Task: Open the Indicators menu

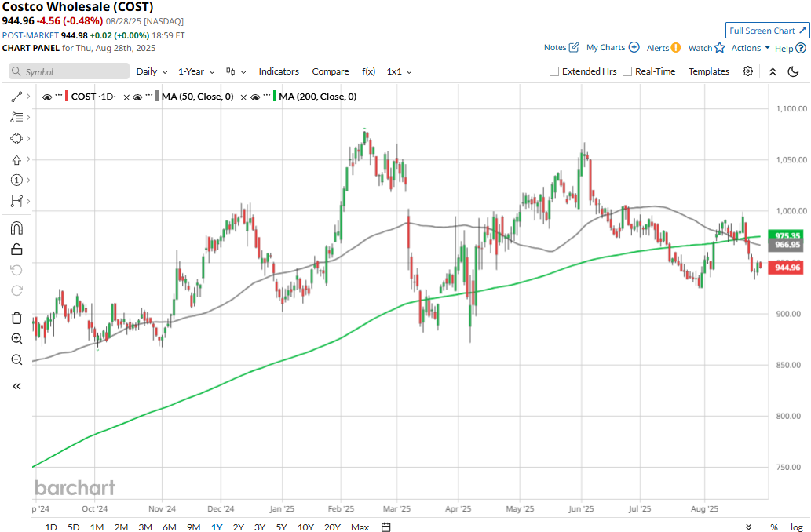Action: pos(279,71)
